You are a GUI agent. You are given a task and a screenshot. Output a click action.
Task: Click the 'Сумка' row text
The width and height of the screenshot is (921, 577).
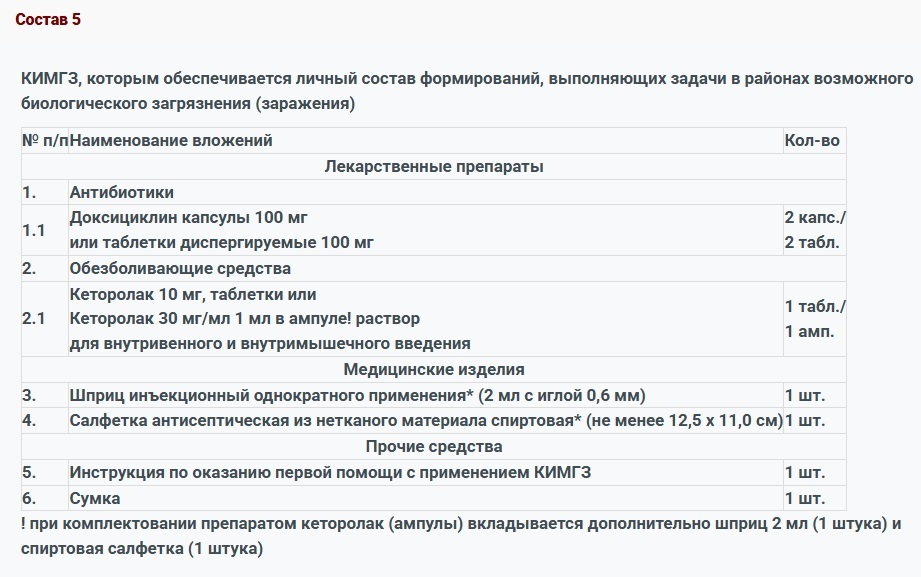(94, 498)
